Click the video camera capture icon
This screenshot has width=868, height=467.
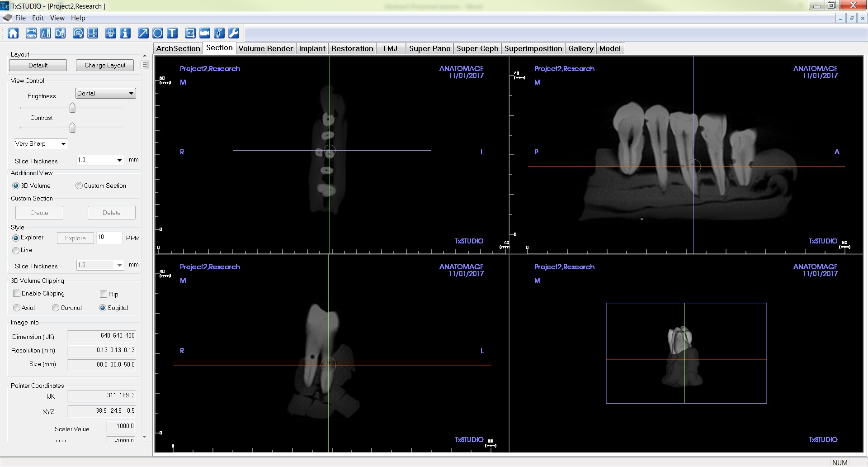point(205,33)
